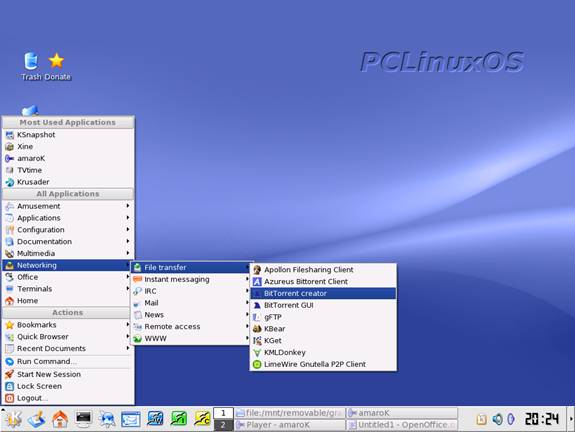
Task: Click Run Command in the K menu
Action: 68,361
